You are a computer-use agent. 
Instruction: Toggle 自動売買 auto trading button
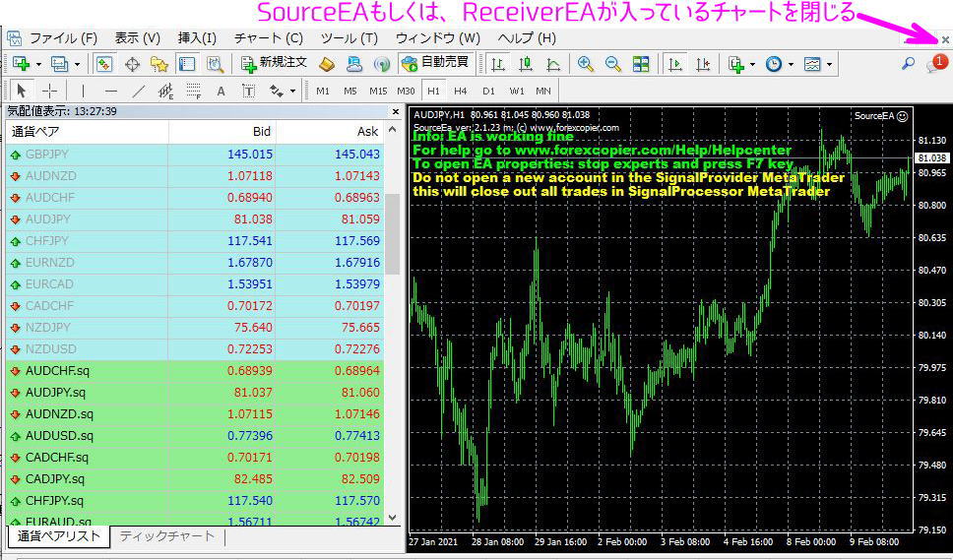click(x=435, y=64)
